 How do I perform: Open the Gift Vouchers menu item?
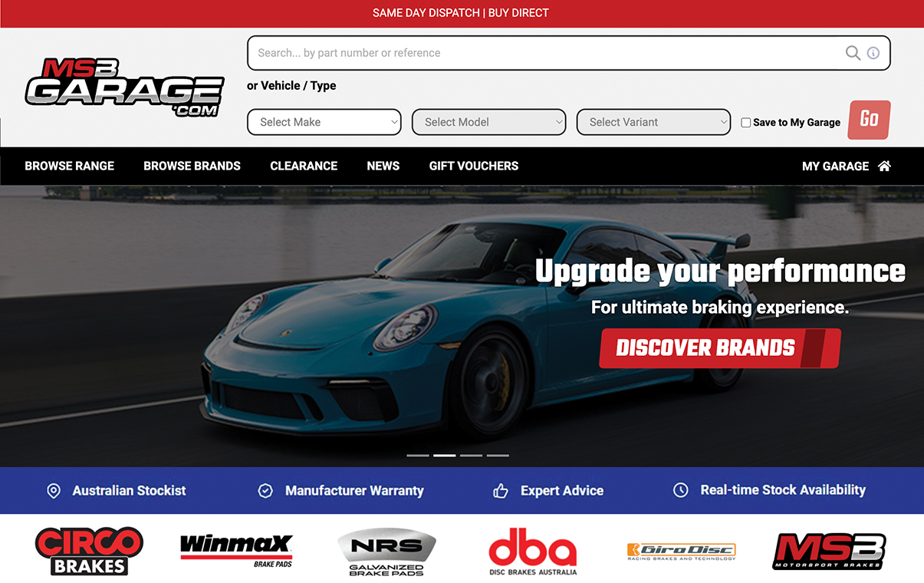click(x=474, y=166)
